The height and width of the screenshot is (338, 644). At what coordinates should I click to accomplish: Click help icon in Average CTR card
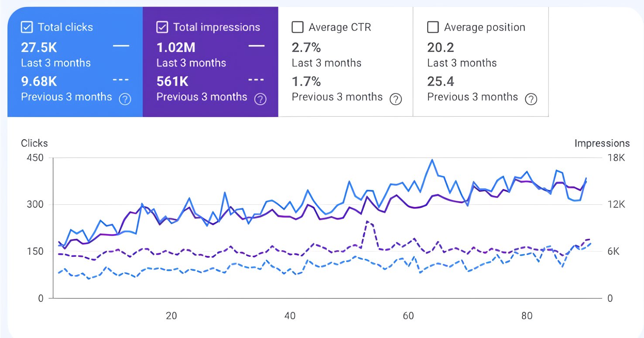[395, 99]
